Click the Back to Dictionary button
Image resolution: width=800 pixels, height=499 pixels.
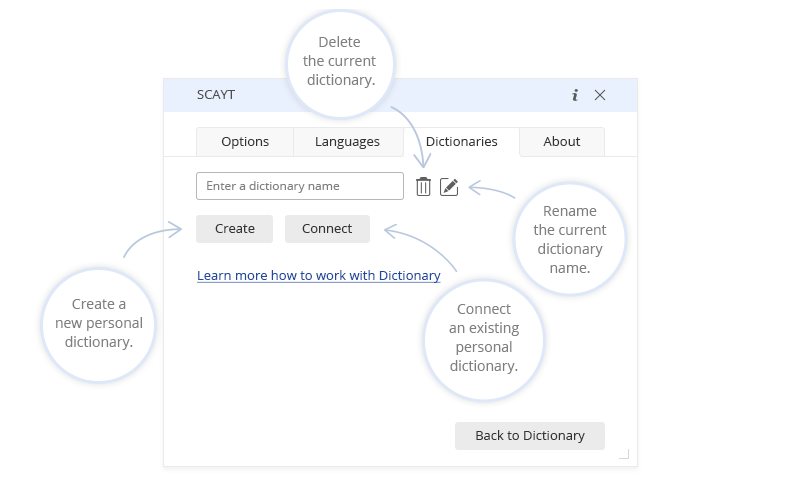tap(529, 435)
